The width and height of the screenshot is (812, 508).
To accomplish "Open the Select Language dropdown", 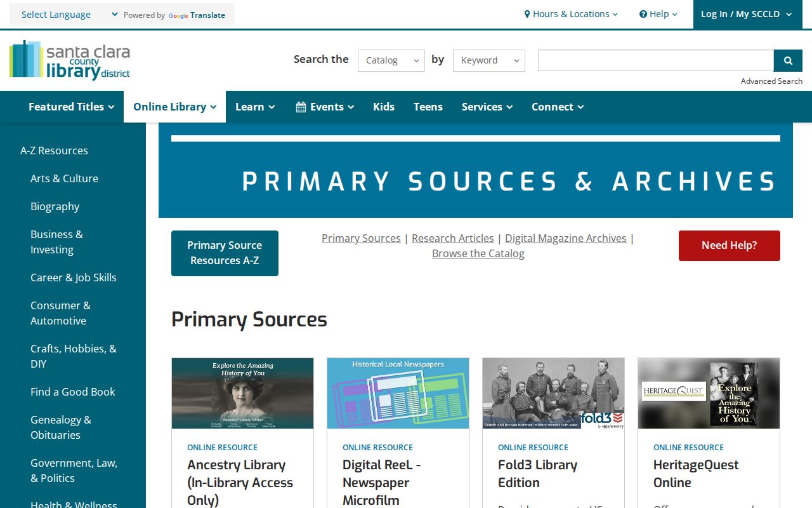I will [x=69, y=15].
